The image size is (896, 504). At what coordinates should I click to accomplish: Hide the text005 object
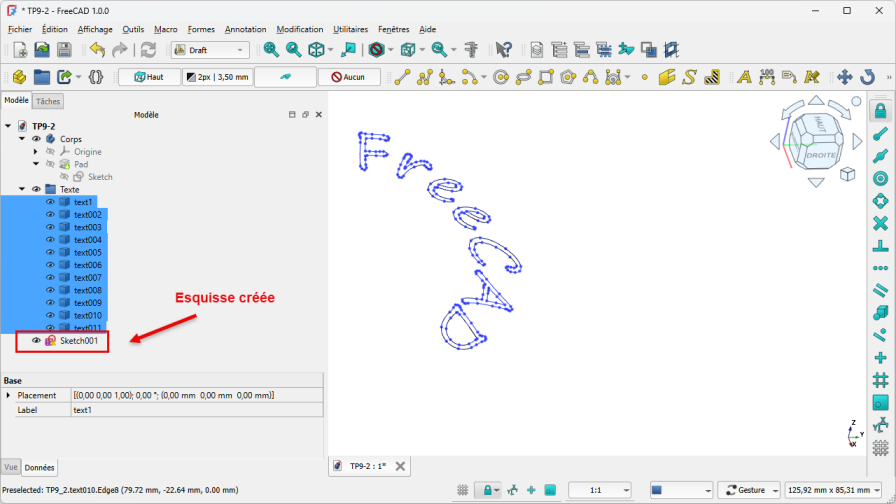tap(50, 253)
